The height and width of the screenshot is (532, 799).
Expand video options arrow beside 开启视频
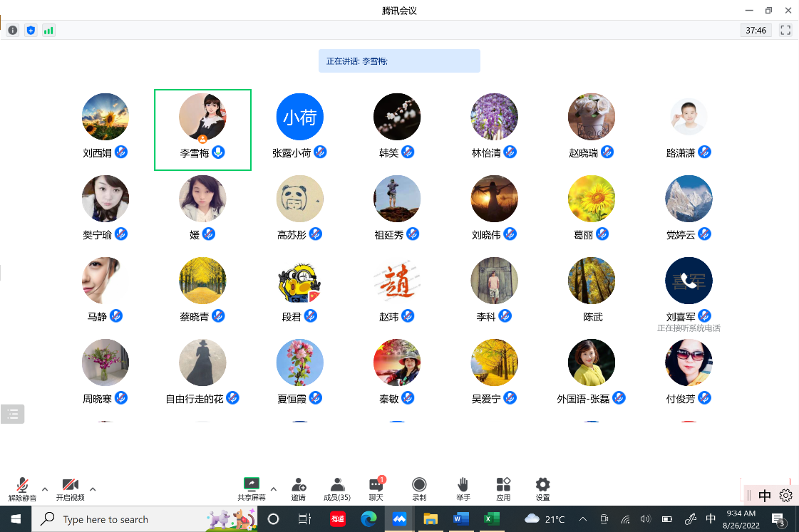[93, 489]
